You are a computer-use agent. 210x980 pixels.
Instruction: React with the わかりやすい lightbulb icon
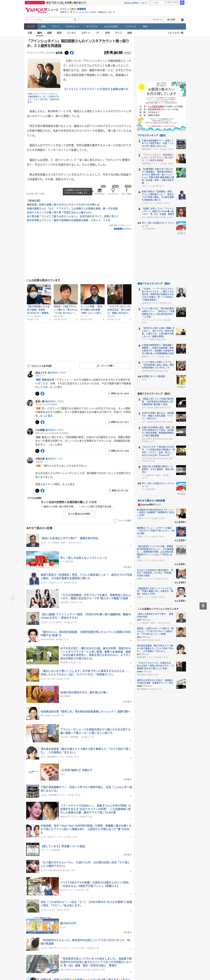[113, 190]
